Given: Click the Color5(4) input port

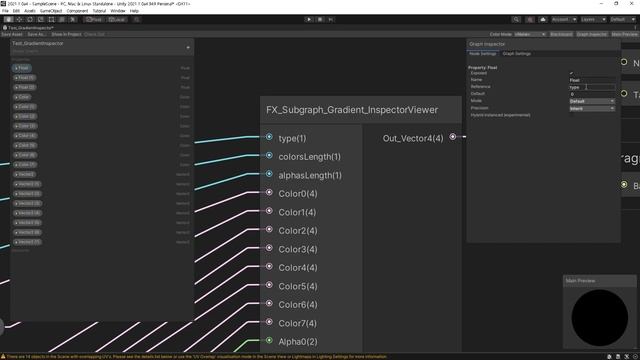Looking at the screenshot, I should 269,285.
